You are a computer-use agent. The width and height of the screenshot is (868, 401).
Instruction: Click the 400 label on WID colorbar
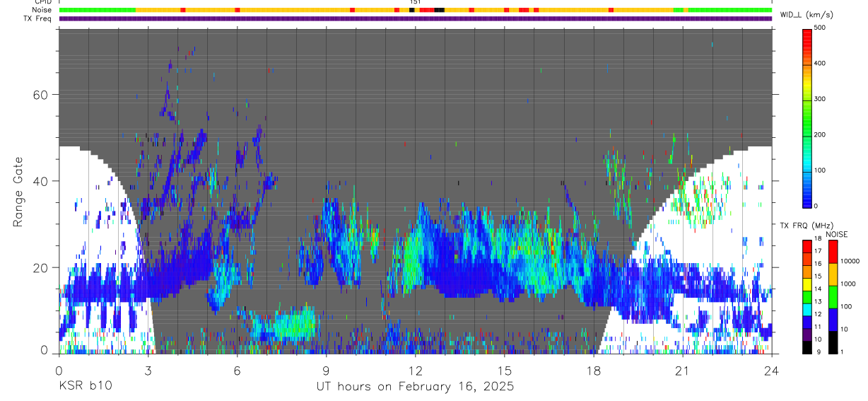[821, 64]
